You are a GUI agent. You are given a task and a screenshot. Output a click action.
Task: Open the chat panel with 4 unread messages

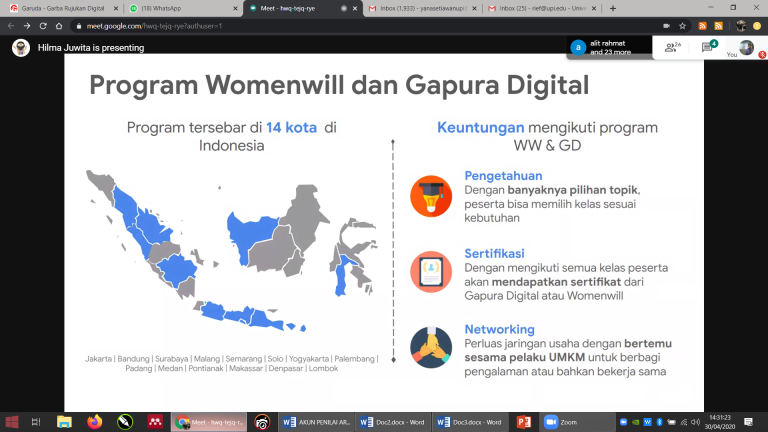click(709, 47)
